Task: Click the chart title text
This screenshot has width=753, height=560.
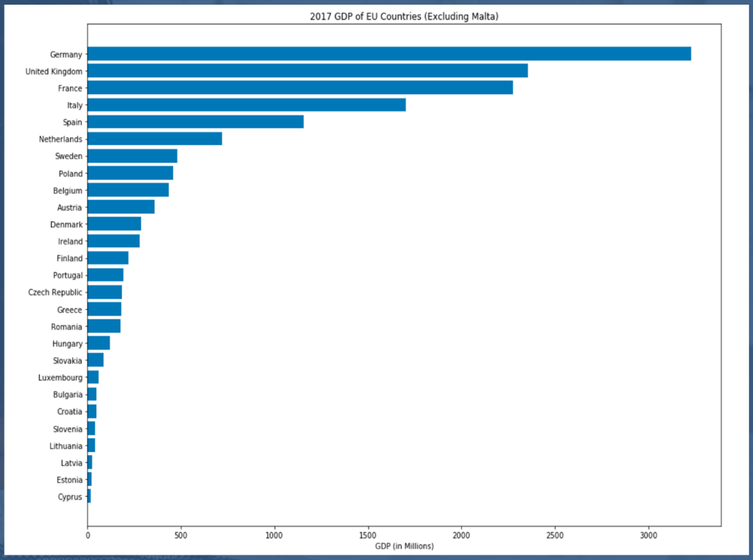Action: (404, 16)
